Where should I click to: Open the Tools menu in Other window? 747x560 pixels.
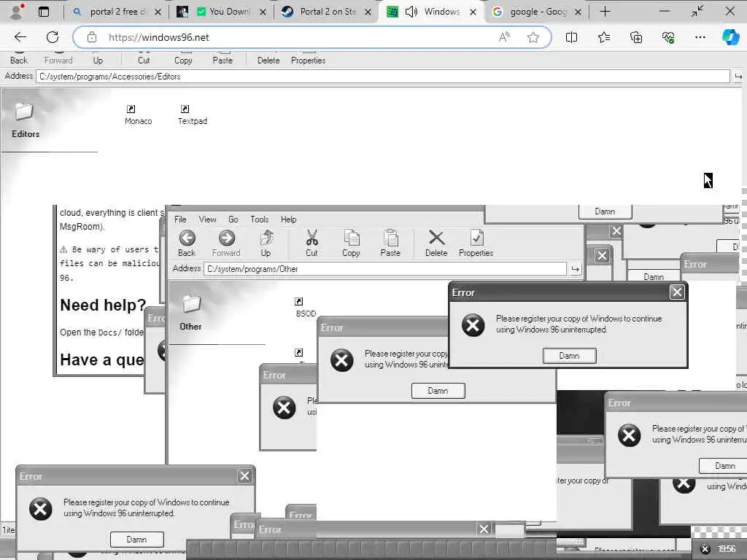click(x=260, y=219)
